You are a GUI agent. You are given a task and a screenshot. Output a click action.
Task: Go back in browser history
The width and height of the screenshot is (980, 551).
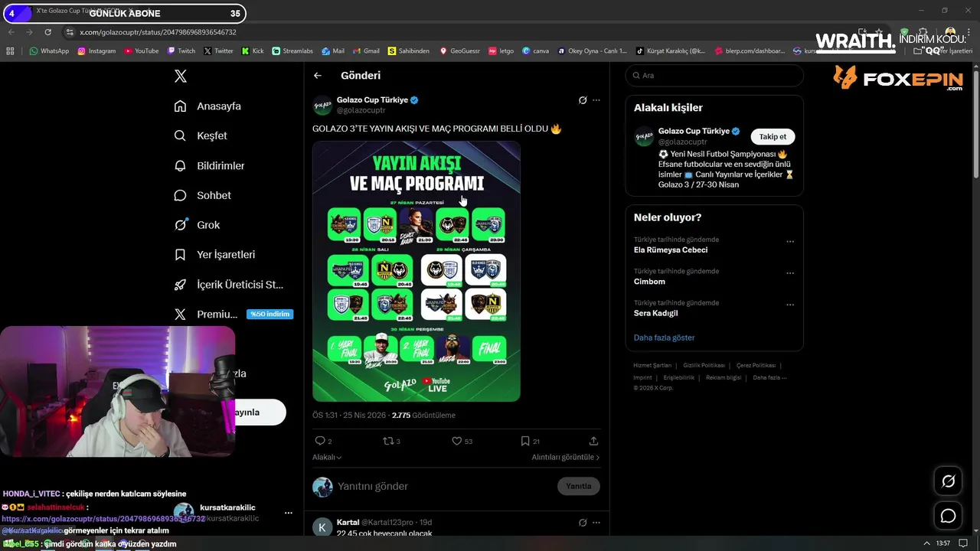pyautogui.click(x=11, y=32)
